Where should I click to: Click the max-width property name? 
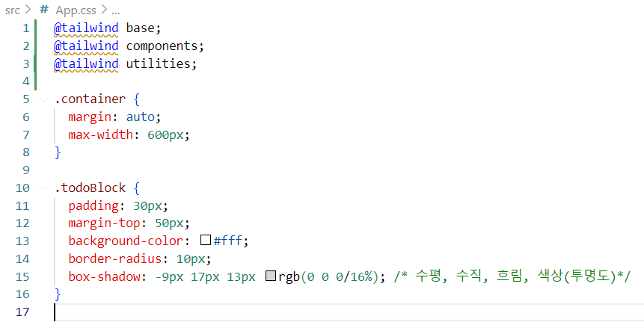click(101, 134)
